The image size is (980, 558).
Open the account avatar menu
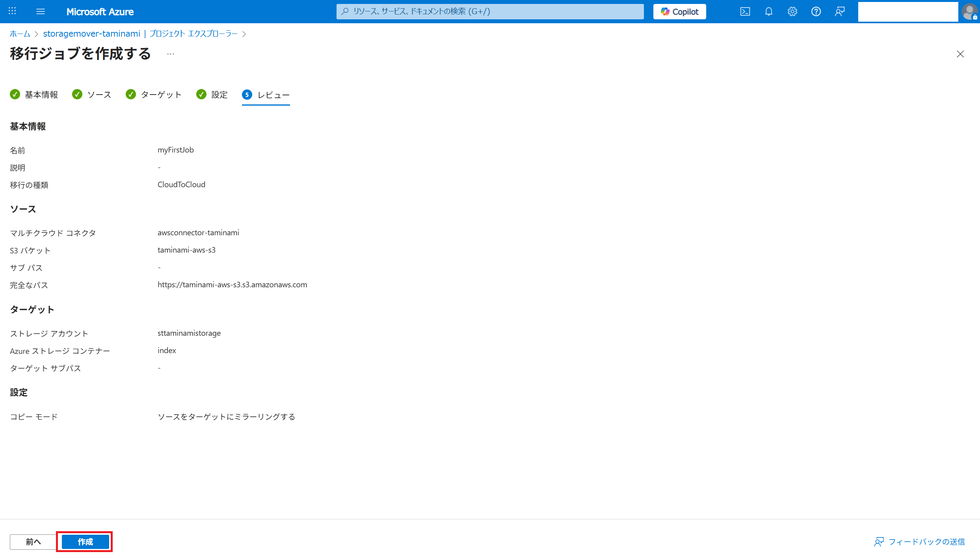coord(969,11)
